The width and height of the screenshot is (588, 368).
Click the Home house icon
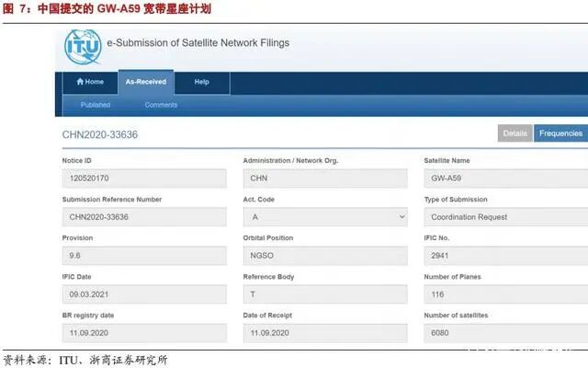pyautogui.click(x=80, y=82)
